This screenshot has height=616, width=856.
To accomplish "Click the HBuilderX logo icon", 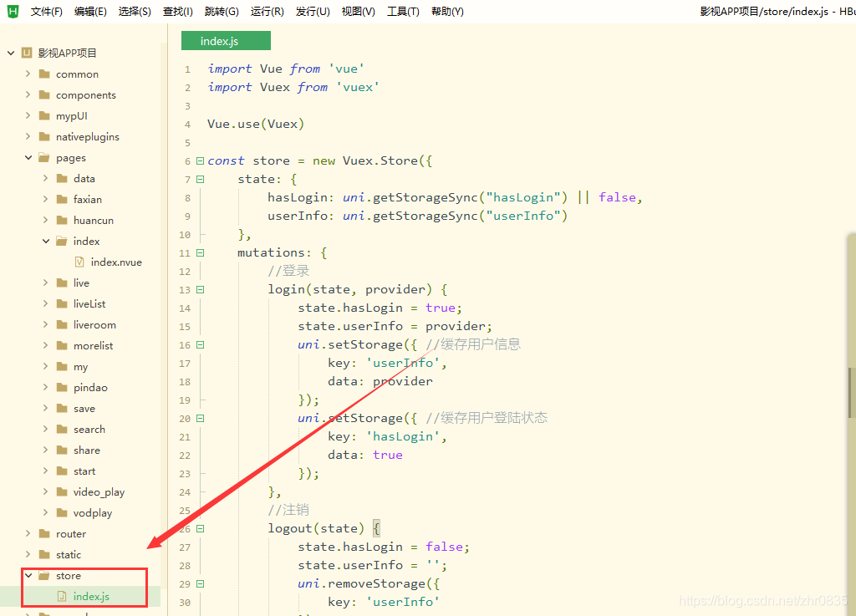I will (x=13, y=11).
